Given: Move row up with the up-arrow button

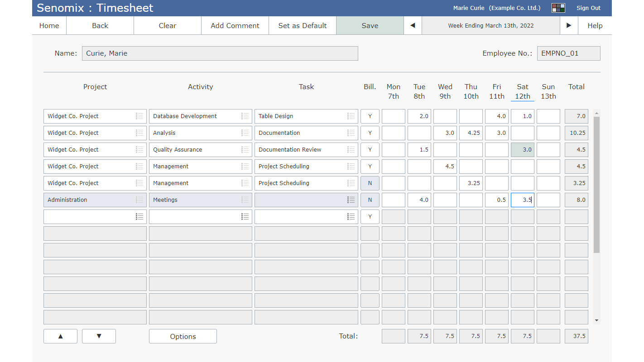Looking at the screenshot, I should [60, 336].
